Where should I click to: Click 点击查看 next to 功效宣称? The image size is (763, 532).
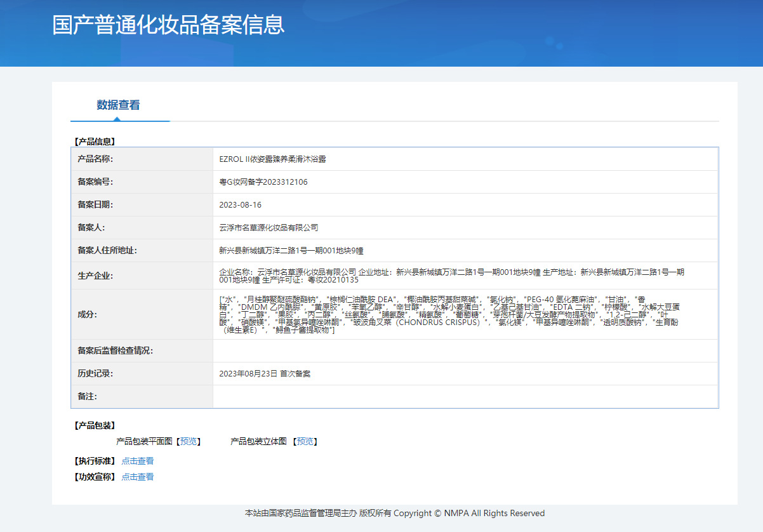point(138,477)
